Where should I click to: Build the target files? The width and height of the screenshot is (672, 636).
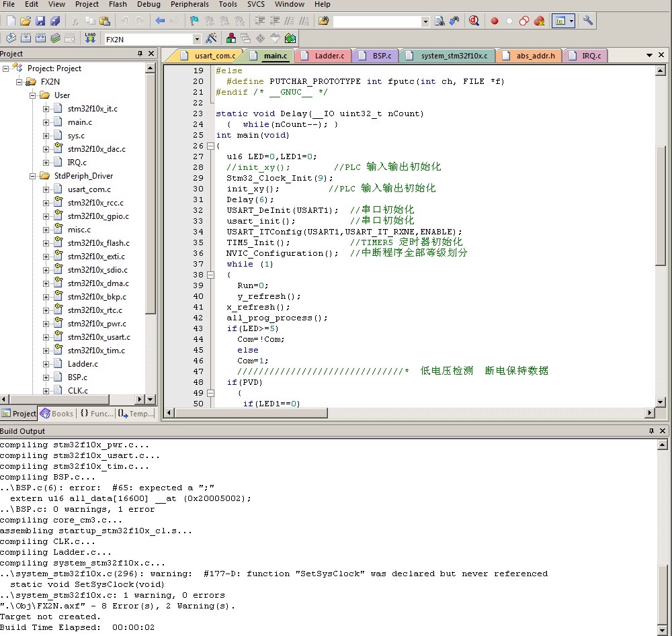click(26, 38)
